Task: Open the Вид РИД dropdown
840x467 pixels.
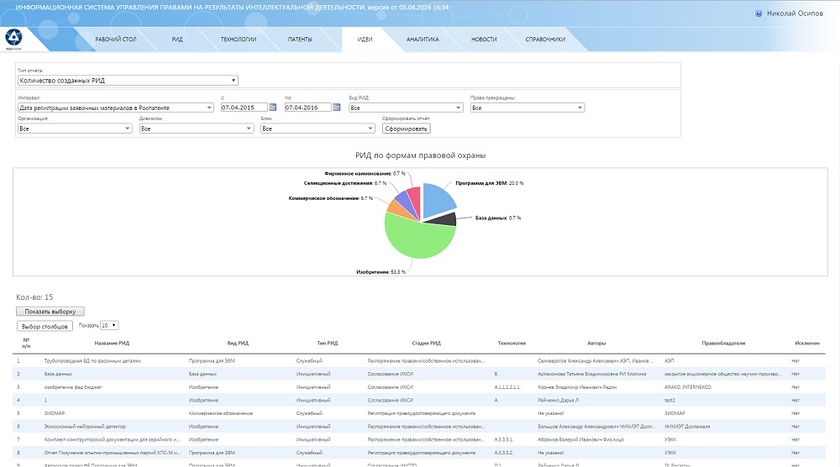Action: pos(405,107)
